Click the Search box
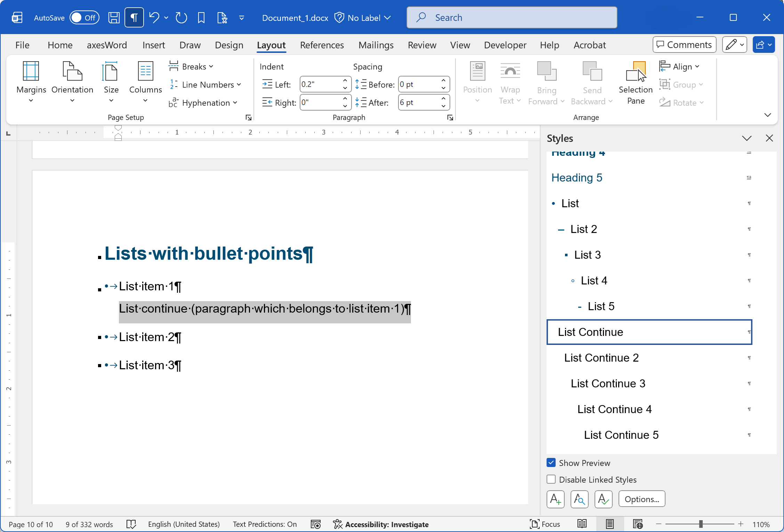The image size is (784, 532). click(x=512, y=17)
